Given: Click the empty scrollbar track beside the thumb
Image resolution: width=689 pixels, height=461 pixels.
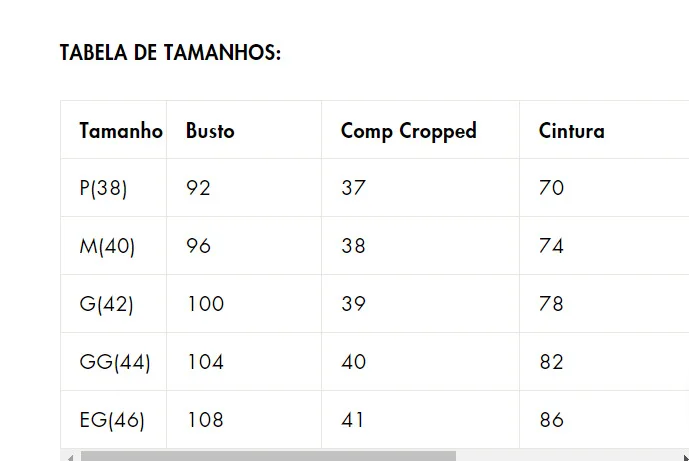Looking at the screenshot, I should [x=568, y=456].
